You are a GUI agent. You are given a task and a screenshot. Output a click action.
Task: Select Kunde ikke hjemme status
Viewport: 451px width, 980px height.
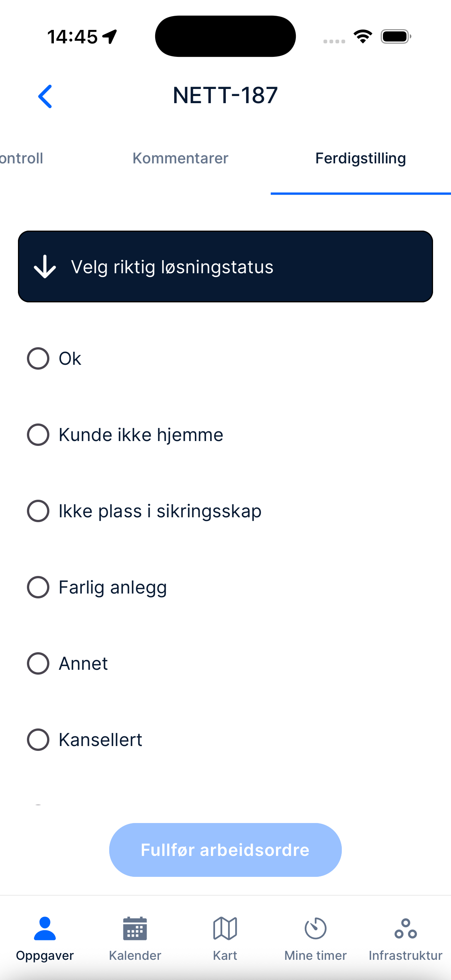point(38,434)
